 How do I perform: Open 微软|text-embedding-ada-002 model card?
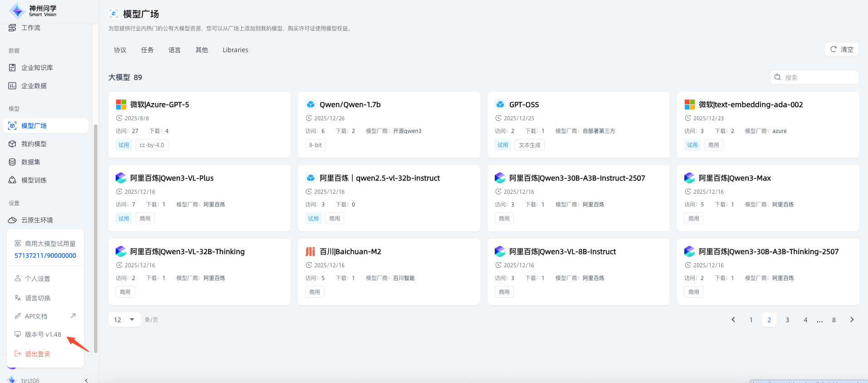[x=768, y=125]
